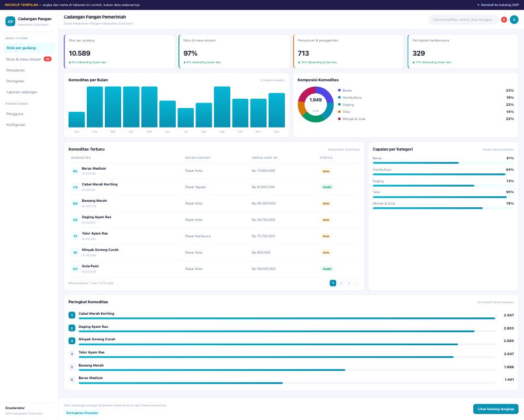Open the user avatar E in header
Viewport: 524px width, 420px height.
tap(514, 20)
